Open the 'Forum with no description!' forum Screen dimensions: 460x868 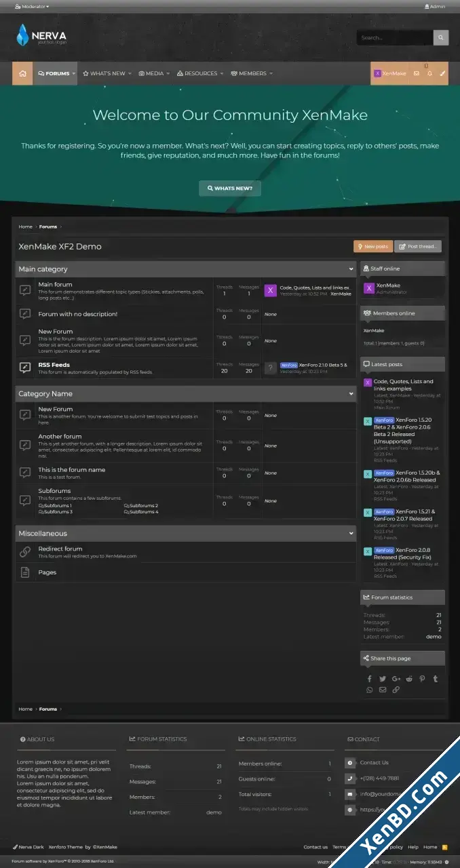[x=78, y=314]
